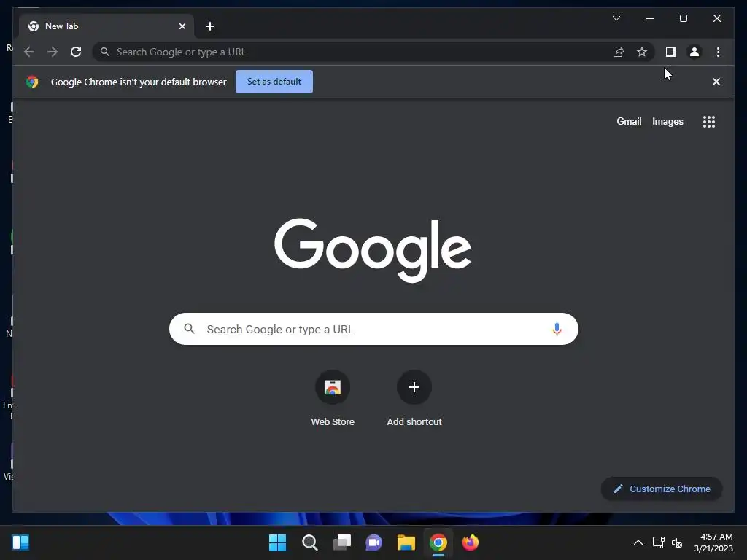The image size is (747, 560).
Task: Show hidden system tray icons
Action: tap(638, 542)
